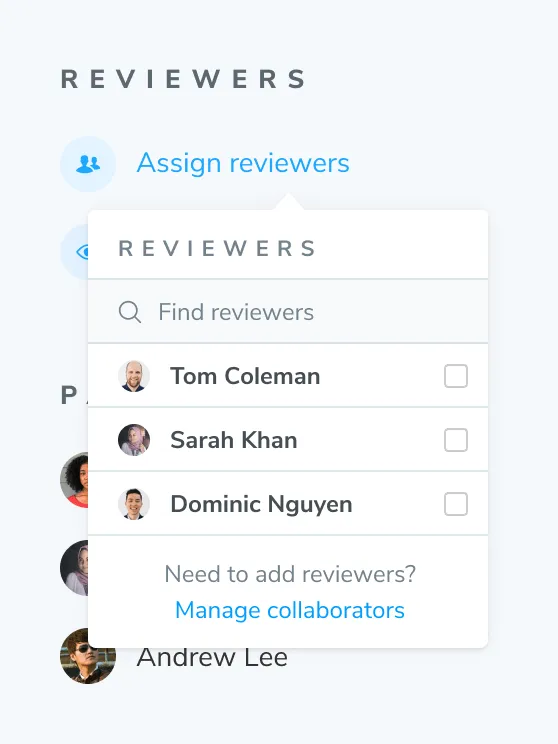
Task: Click Tom Coleman's avatar
Action: (x=134, y=376)
